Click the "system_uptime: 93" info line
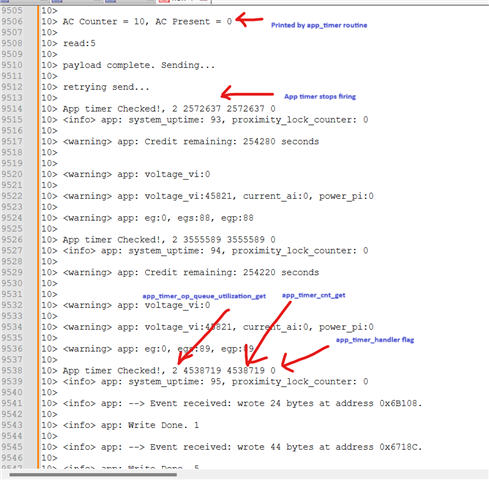The image size is (489, 480). [x=215, y=120]
